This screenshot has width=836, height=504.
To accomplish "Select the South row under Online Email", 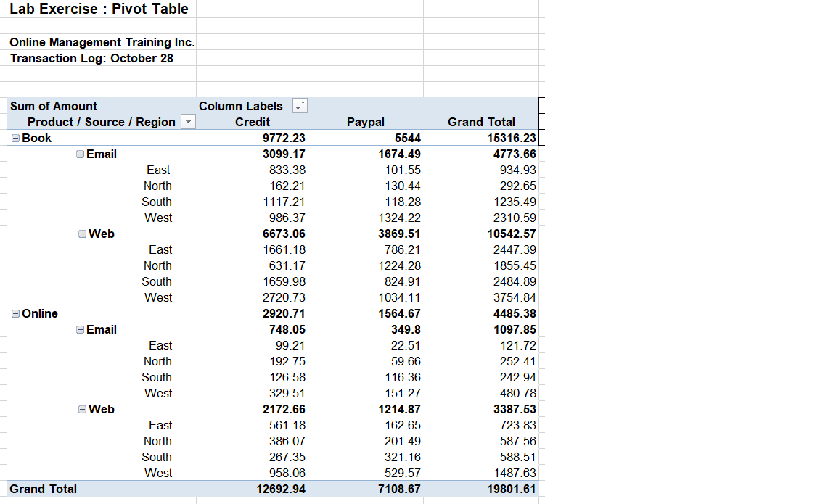I will coord(157,377).
